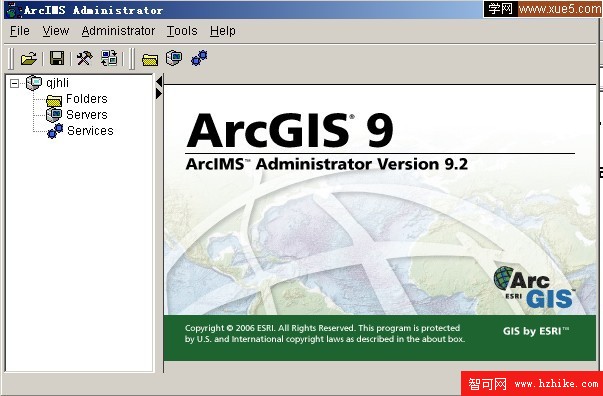
Task: Click the Servers monitor toolbar icon
Action: [174, 58]
